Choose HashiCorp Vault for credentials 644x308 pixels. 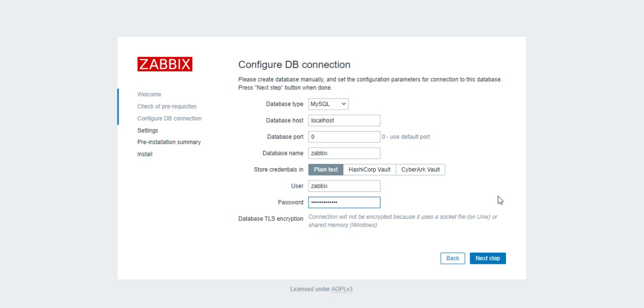point(369,170)
